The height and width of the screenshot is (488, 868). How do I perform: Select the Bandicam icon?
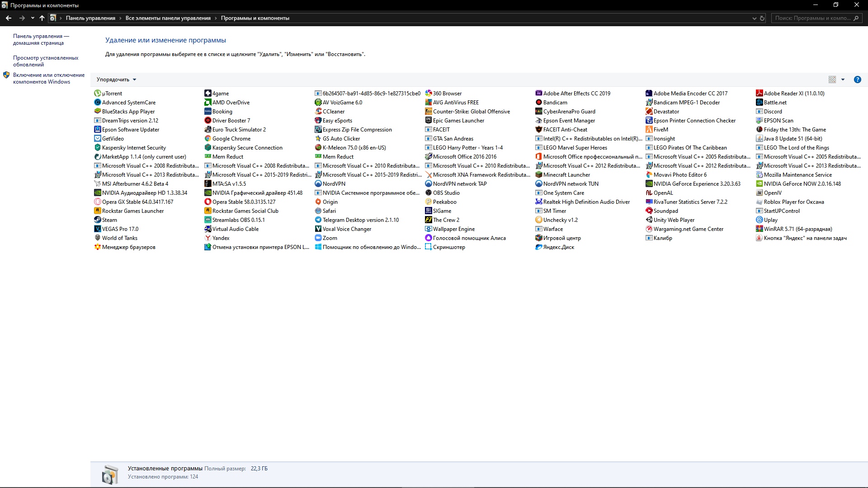pos(538,103)
